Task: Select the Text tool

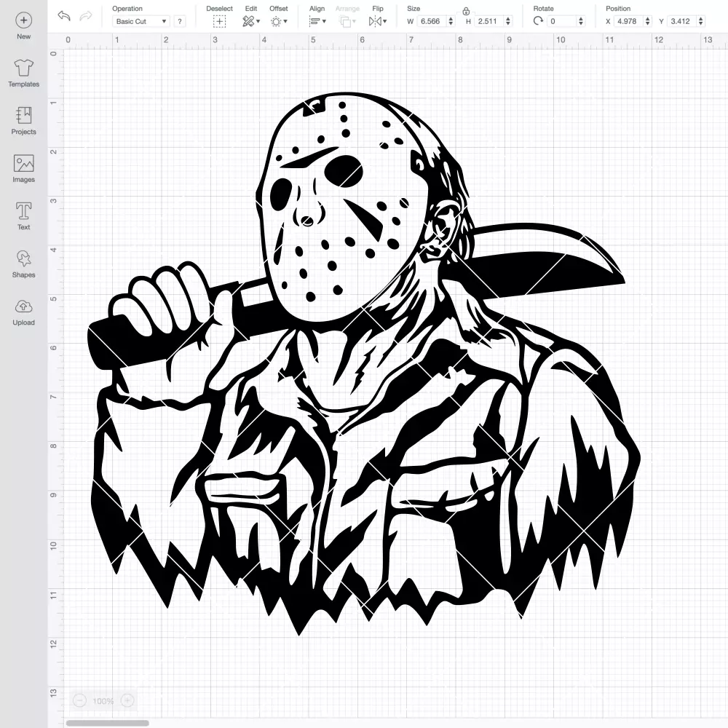Action: point(24,216)
